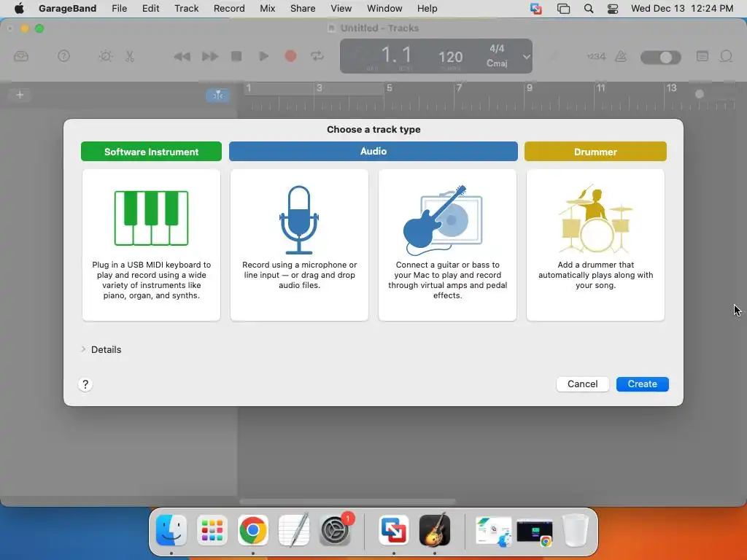
Task: Click the horizontal scrollbar in tracks area
Action: coord(348,502)
